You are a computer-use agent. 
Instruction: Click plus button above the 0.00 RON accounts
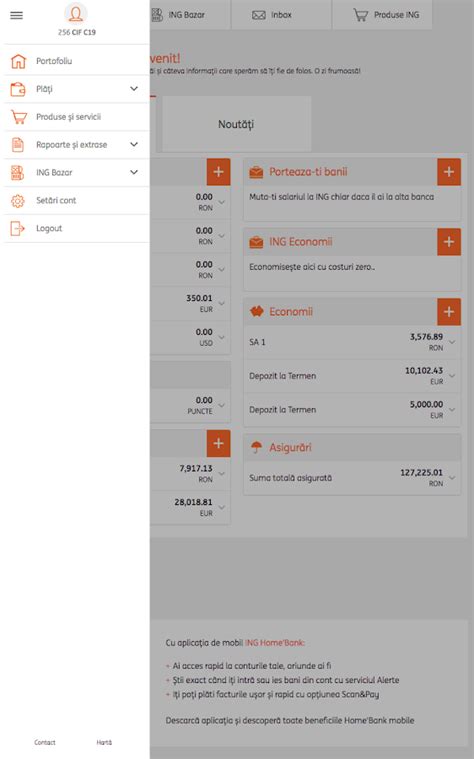point(218,172)
